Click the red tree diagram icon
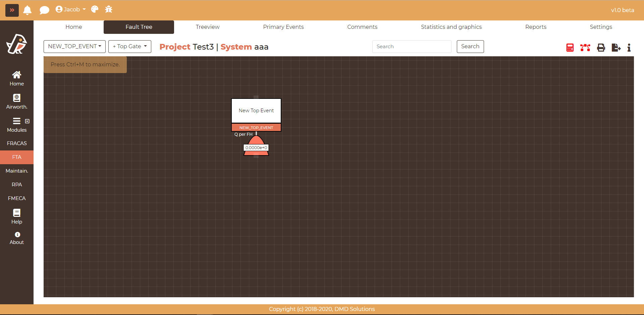The width and height of the screenshot is (644, 315). click(x=585, y=48)
